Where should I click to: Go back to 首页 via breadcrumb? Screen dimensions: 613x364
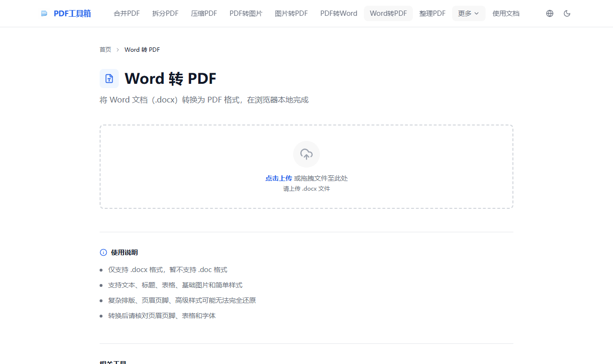pos(105,50)
